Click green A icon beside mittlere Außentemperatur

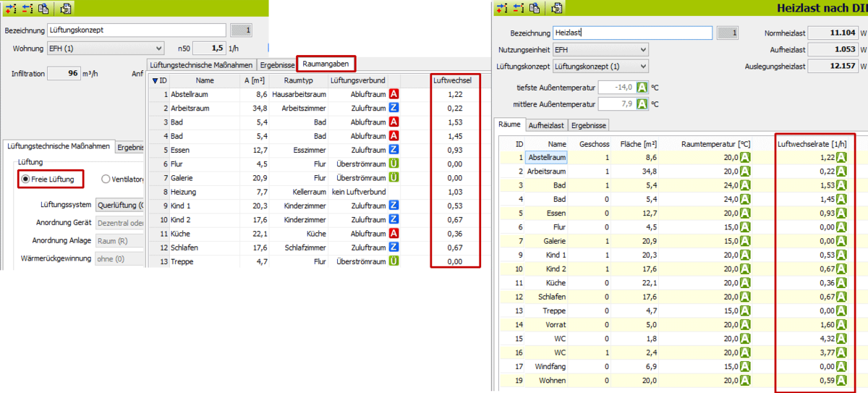(641, 103)
